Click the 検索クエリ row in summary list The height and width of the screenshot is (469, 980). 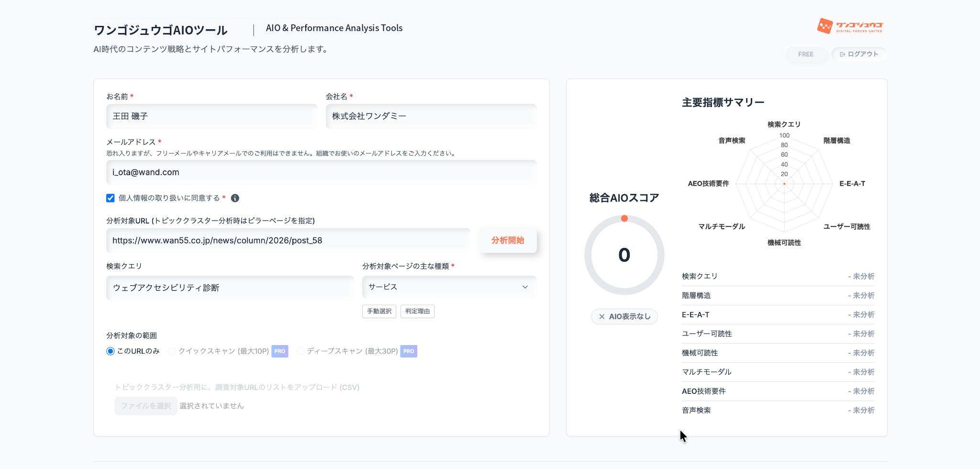[x=778, y=277]
